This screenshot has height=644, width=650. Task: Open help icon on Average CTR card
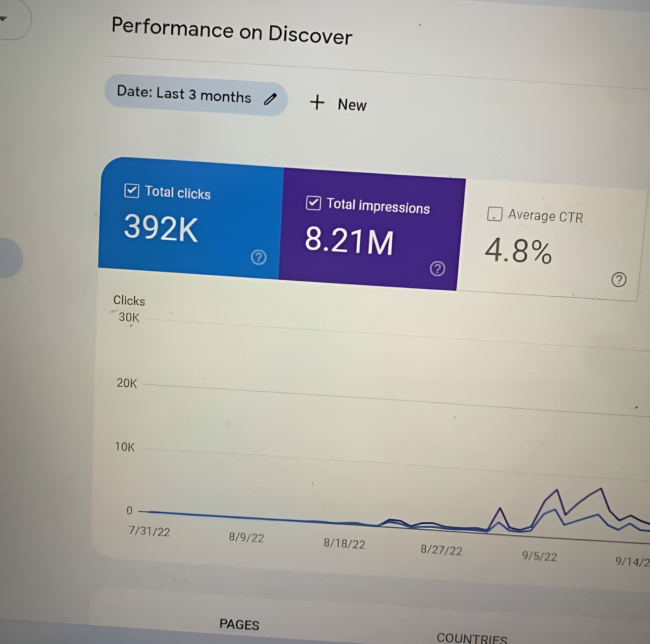click(x=618, y=279)
